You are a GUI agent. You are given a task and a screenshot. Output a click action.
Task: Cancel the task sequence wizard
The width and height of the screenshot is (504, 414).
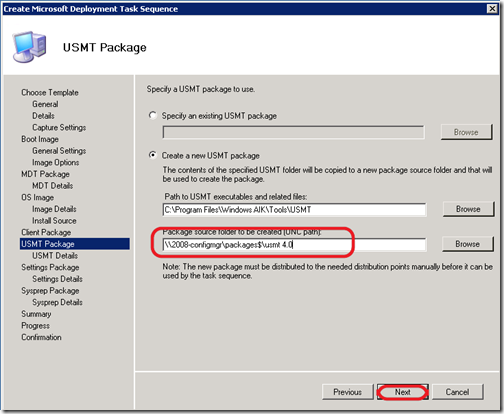(457, 392)
